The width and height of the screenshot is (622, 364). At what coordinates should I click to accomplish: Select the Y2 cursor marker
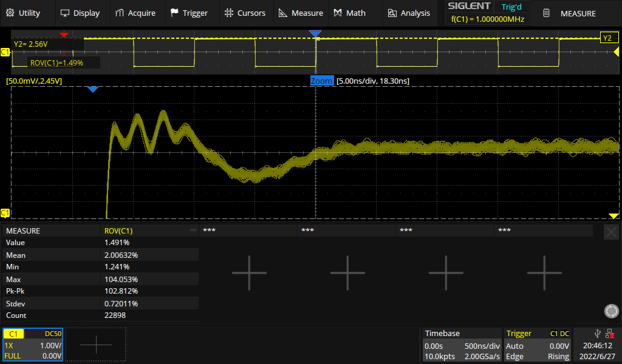click(608, 38)
